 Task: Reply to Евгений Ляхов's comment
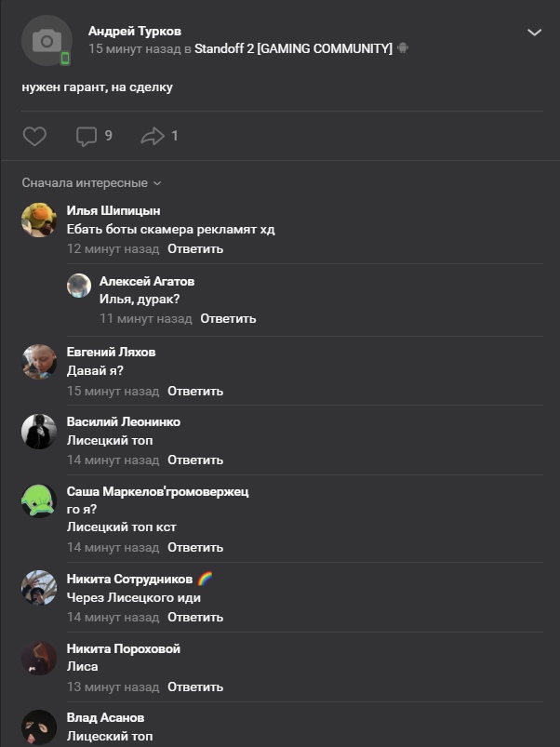(195, 391)
